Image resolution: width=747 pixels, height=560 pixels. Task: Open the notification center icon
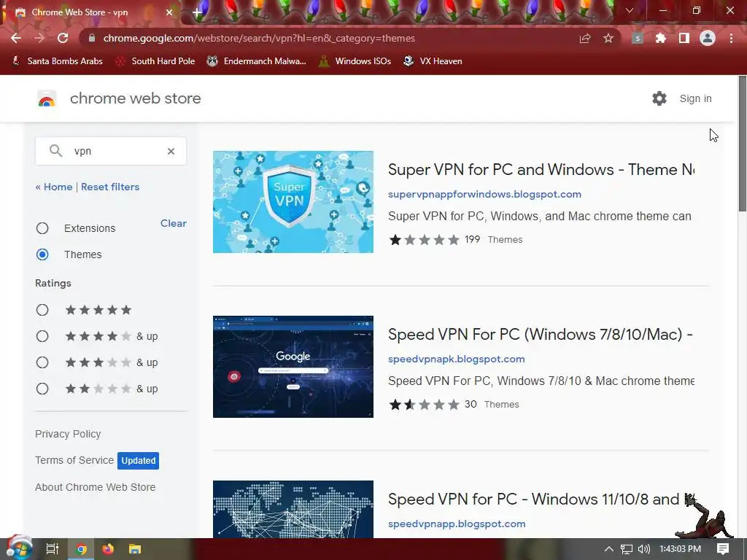[x=723, y=549]
